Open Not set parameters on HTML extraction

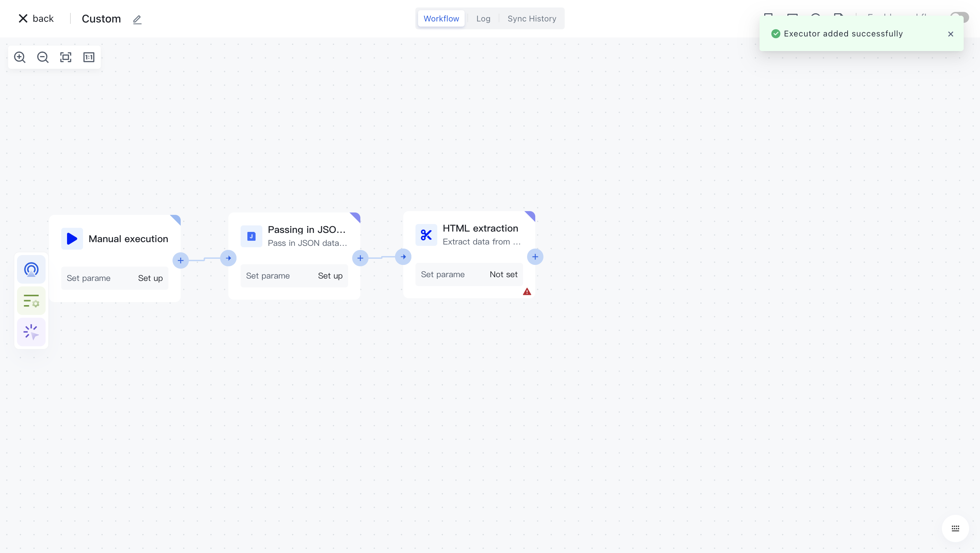pyautogui.click(x=503, y=274)
